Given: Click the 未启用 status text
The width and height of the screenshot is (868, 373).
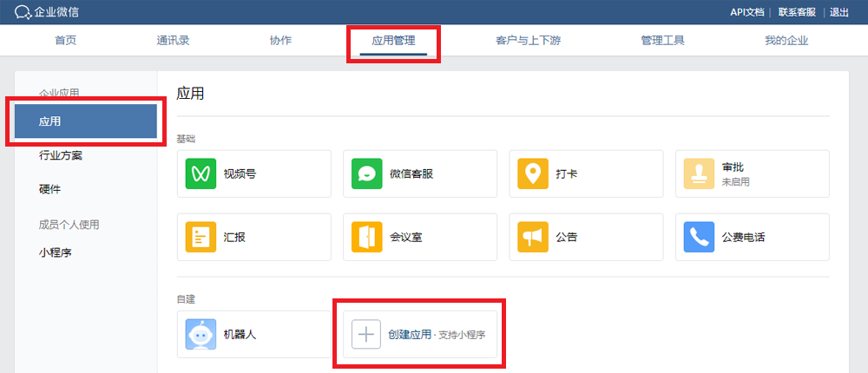Looking at the screenshot, I should pos(736,182).
